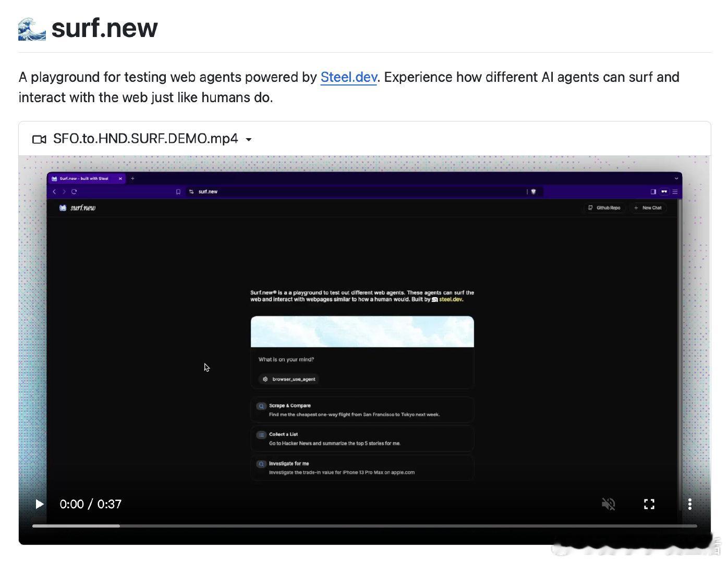The width and height of the screenshot is (728, 563).
Task: Click the search icon on Scrape & Compare
Action: (261, 406)
